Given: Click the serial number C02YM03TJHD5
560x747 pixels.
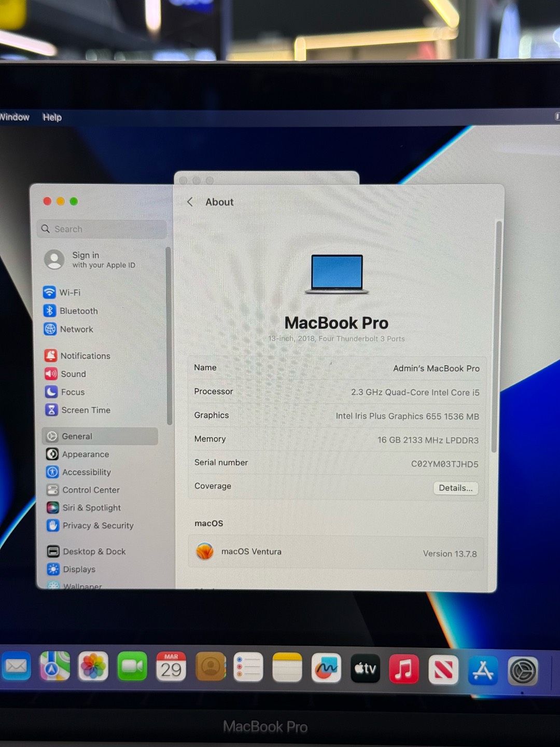Looking at the screenshot, I should [444, 464].
